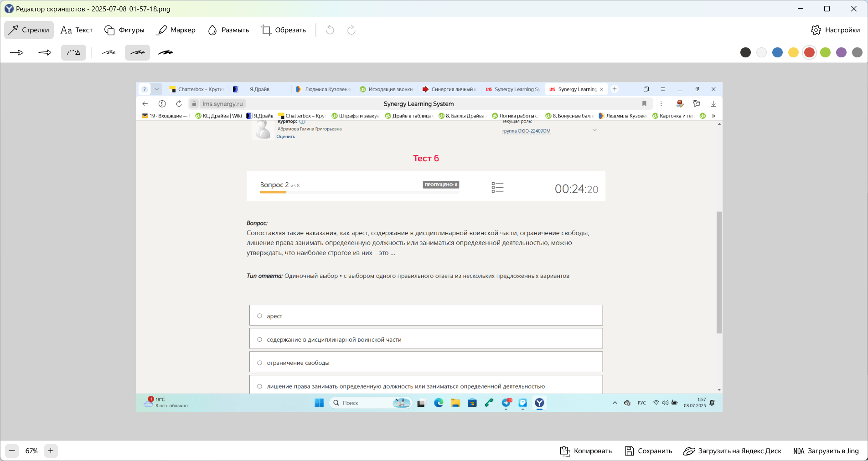The image size is (868, 461).
Task: Click the redo arrow icon
Action: [x=351, y=30]
